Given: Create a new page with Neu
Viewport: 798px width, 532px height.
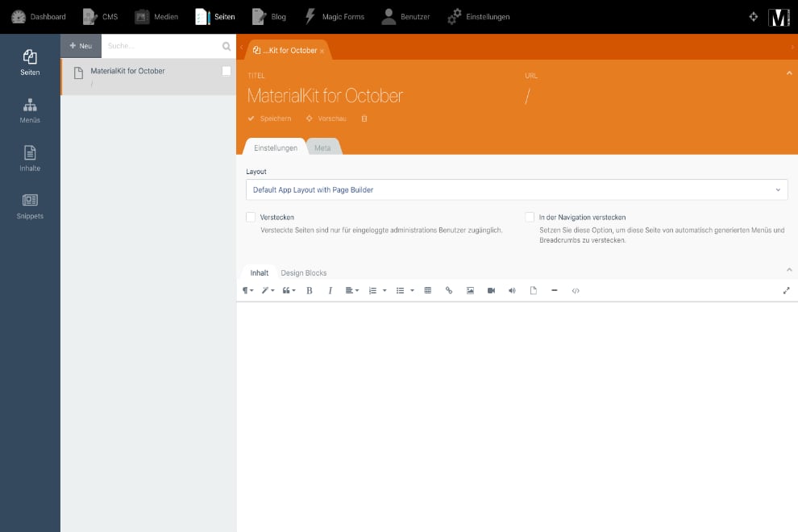Looking at the screenshot, I should pos(81,46).
